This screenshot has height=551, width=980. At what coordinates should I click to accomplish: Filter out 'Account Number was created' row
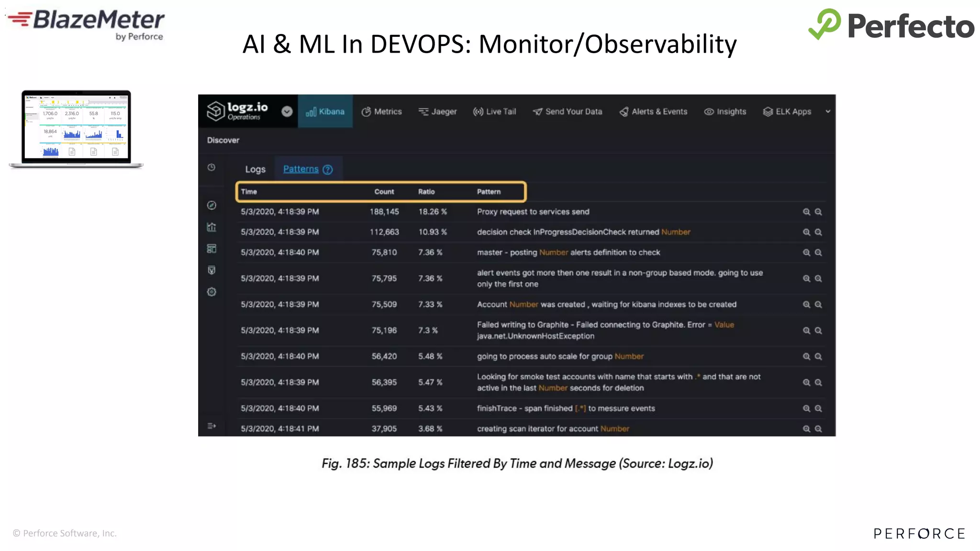[818, 305]
